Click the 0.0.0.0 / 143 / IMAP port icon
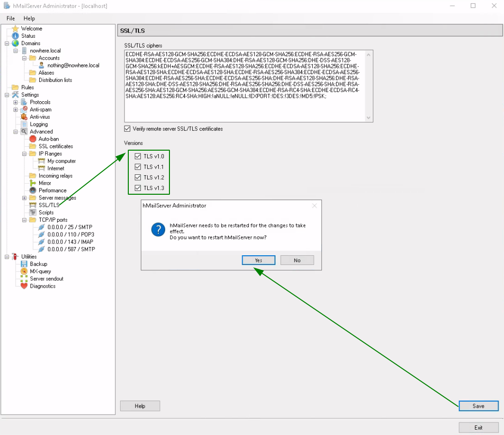This screenshot has height=435, width=504. click(42, 242)
